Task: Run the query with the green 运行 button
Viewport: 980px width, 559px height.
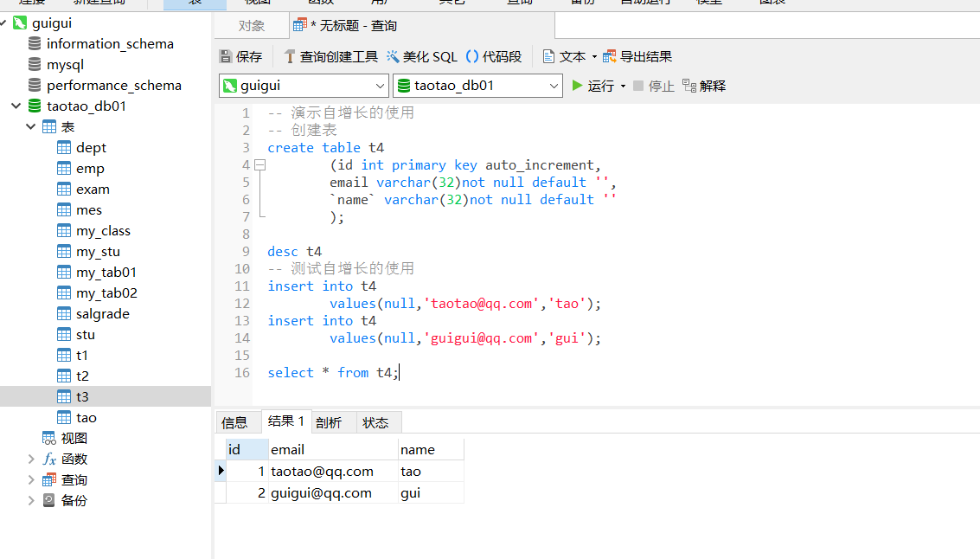Action: pos(593,86)
